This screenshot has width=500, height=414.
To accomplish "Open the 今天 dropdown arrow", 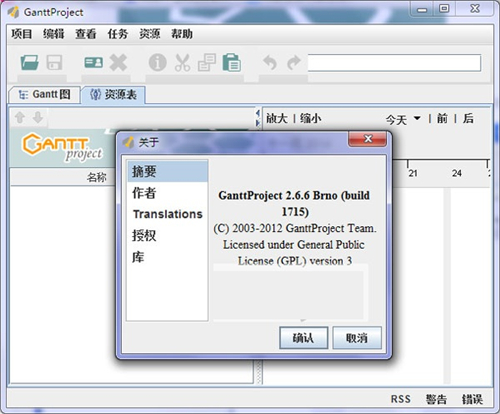I will pos(417,118).
